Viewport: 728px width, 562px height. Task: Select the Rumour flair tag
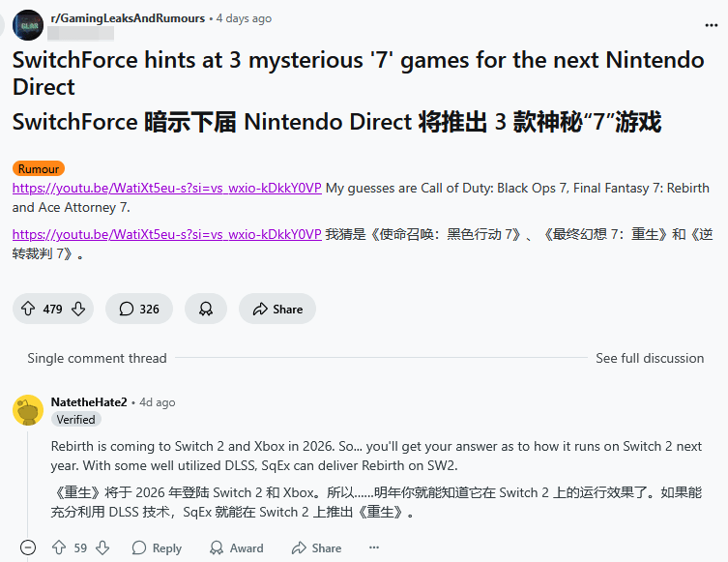[39, 168]
